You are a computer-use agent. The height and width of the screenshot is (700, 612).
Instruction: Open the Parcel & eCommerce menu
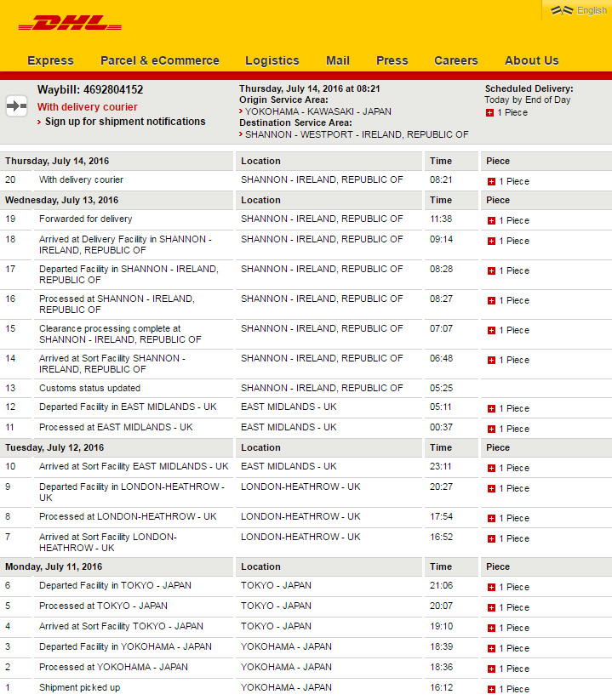pyautogui.click(x=160, y=60)
